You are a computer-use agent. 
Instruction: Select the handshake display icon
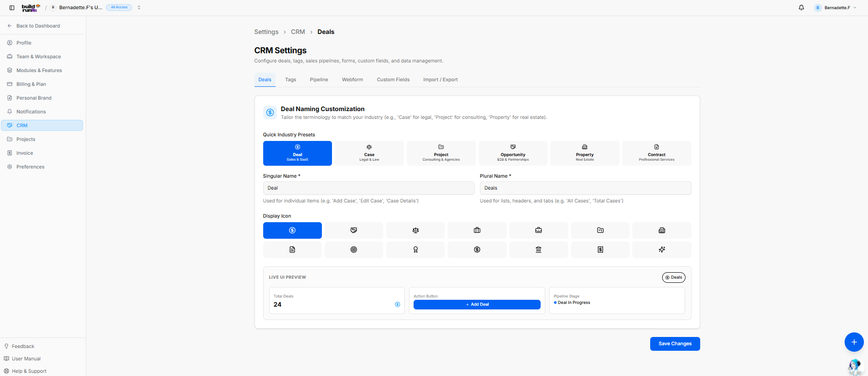click(354, 230)
